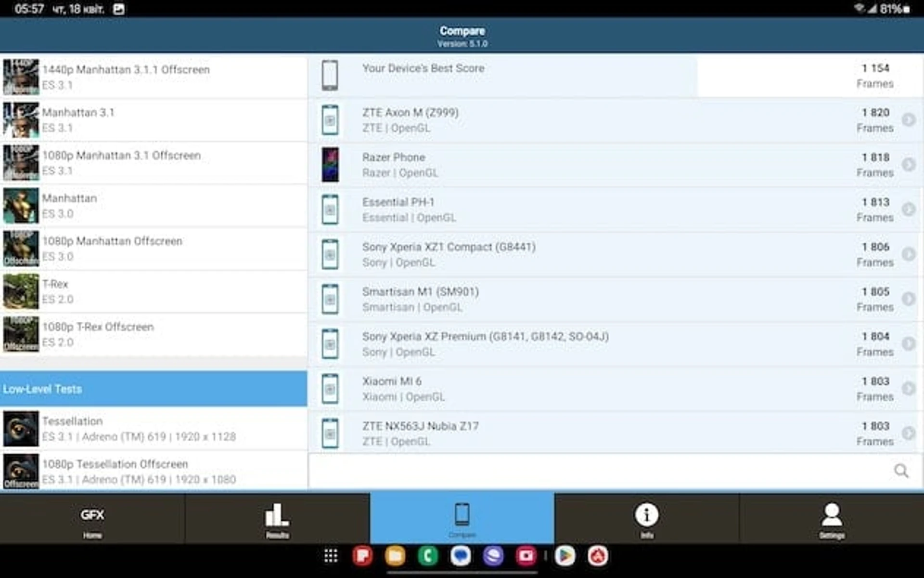Click T-Rex ES 2.0 thumbnail image
Viewport: 924px width, 578px height.
21,291
